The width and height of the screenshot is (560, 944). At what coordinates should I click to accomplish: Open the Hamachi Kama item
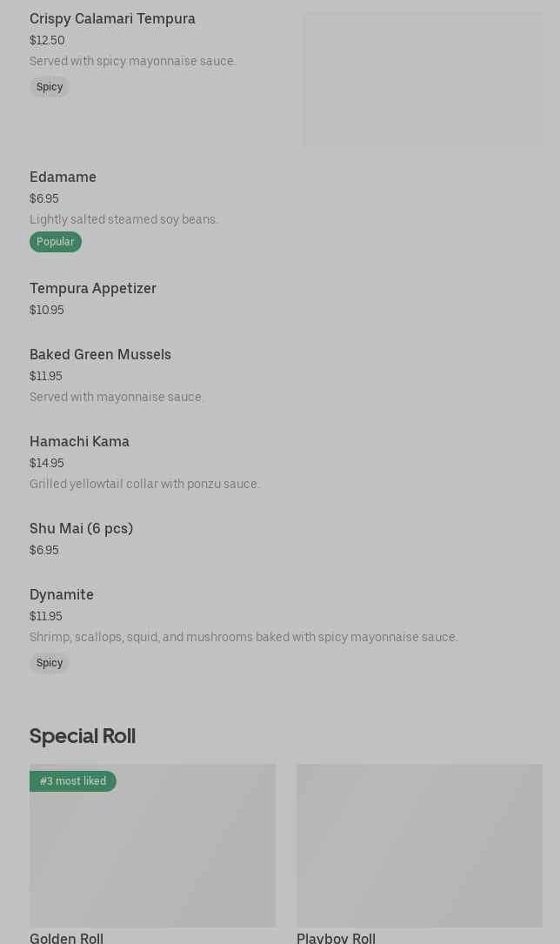(x=79, y=442)
